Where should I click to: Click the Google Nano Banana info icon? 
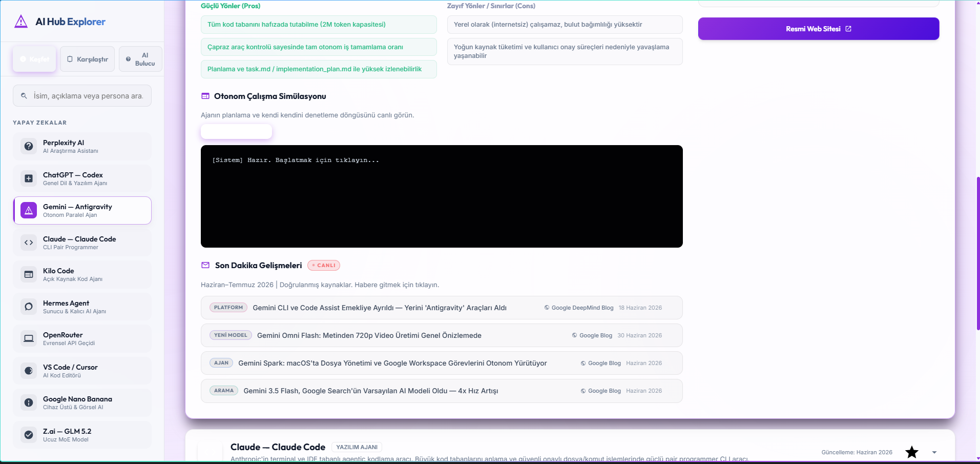pos(29,402)
